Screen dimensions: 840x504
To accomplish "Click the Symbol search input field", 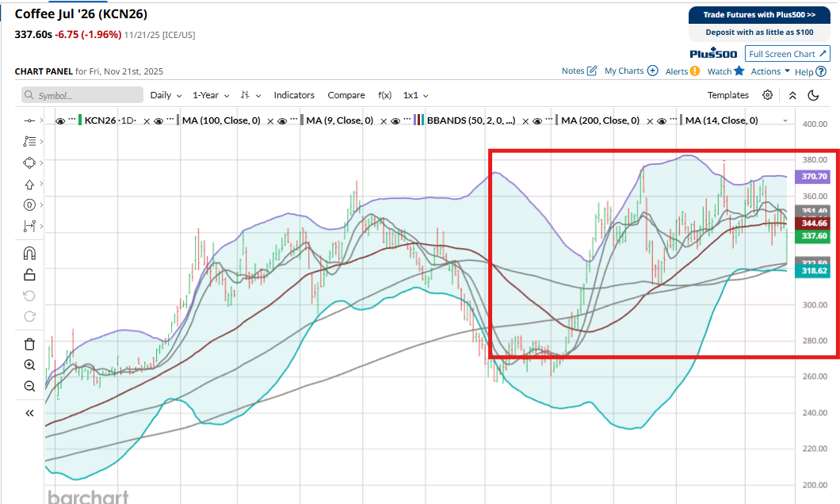I will click(81, 95).
